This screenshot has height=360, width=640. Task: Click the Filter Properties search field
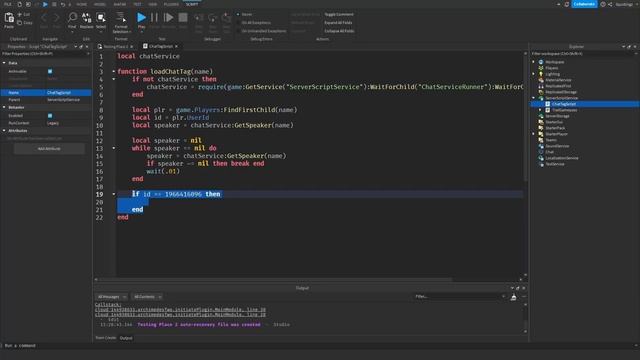tap(45, 53)
